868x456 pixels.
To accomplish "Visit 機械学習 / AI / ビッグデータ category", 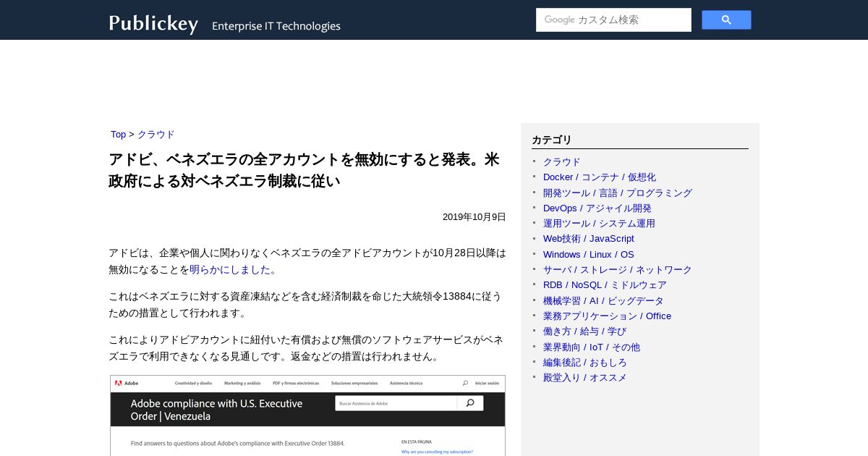I will click(603, 300).
